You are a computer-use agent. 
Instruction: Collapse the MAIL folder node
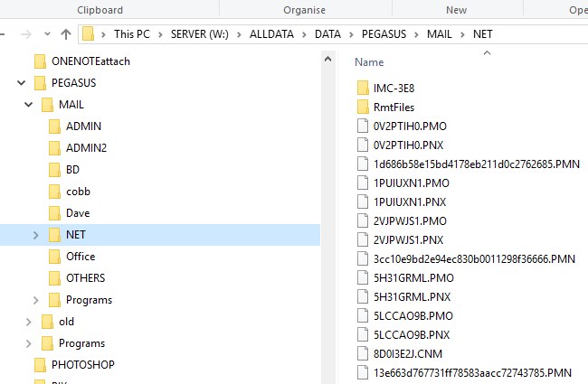(x=28, y=105)
